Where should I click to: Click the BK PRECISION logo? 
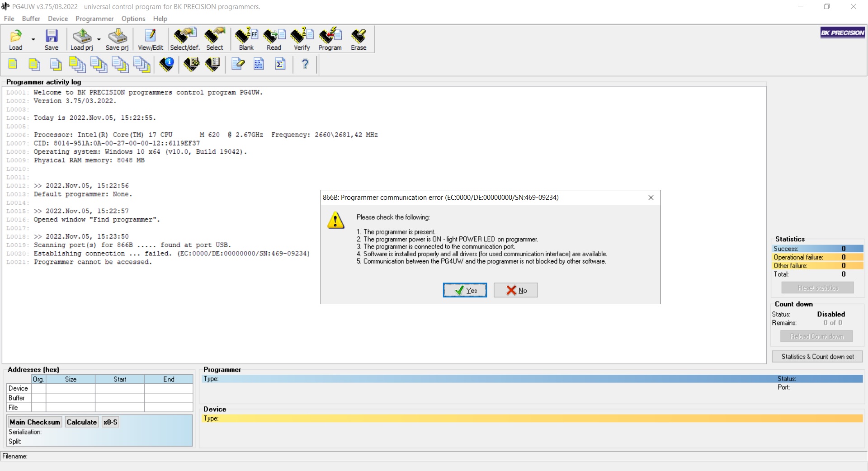pos(843,33)
